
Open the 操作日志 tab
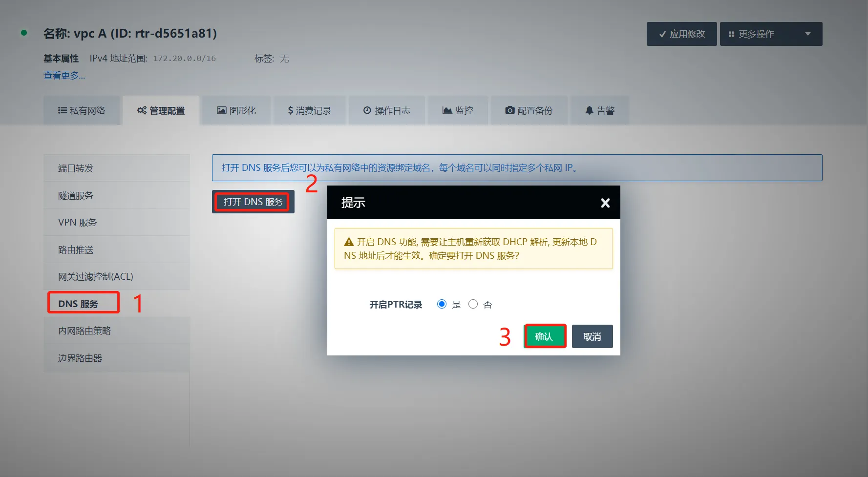387,111
